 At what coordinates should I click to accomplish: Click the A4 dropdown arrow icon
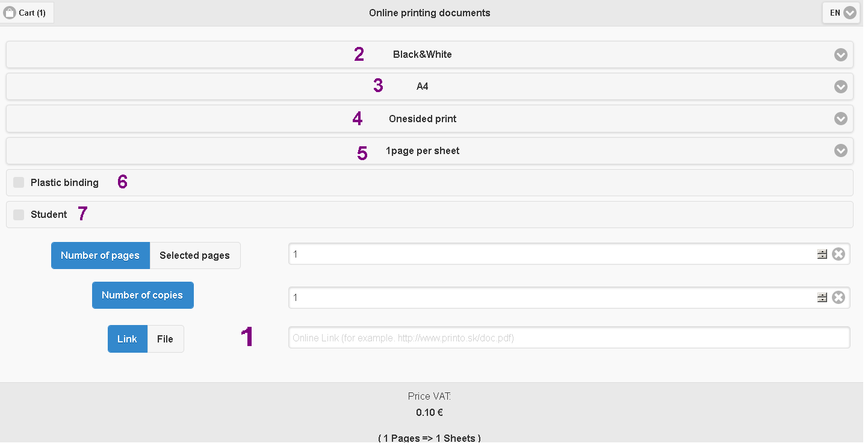pyautogui.click(x=840, y=87)
